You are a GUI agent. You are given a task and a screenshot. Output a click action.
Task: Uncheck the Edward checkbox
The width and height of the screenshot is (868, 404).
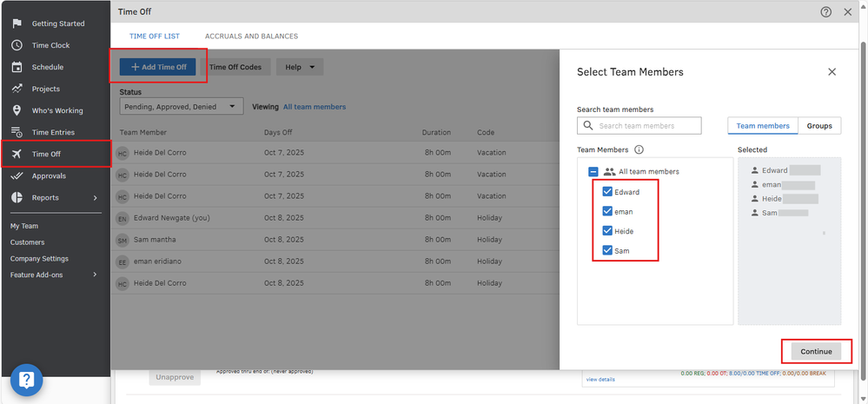click(x=607, y=192)
